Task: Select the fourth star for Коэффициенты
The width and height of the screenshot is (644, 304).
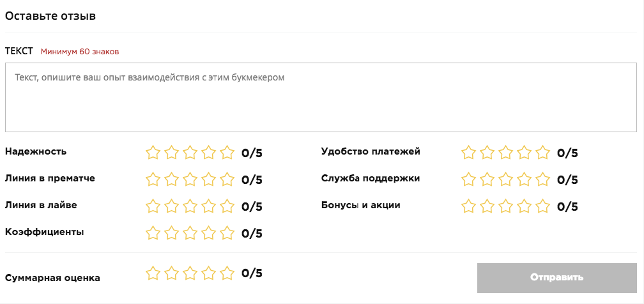Action: pyautogui.click(x=208, y=233)
